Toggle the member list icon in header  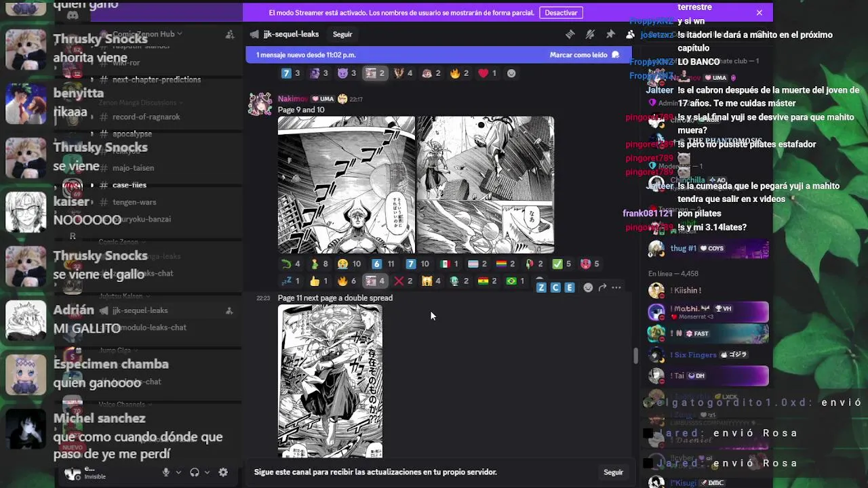(630, 34)
